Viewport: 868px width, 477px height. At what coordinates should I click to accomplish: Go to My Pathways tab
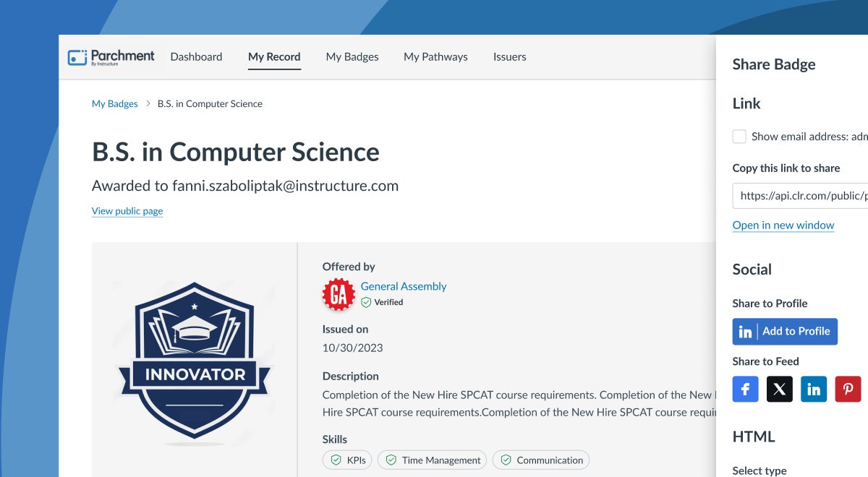[x=435, y=57]
